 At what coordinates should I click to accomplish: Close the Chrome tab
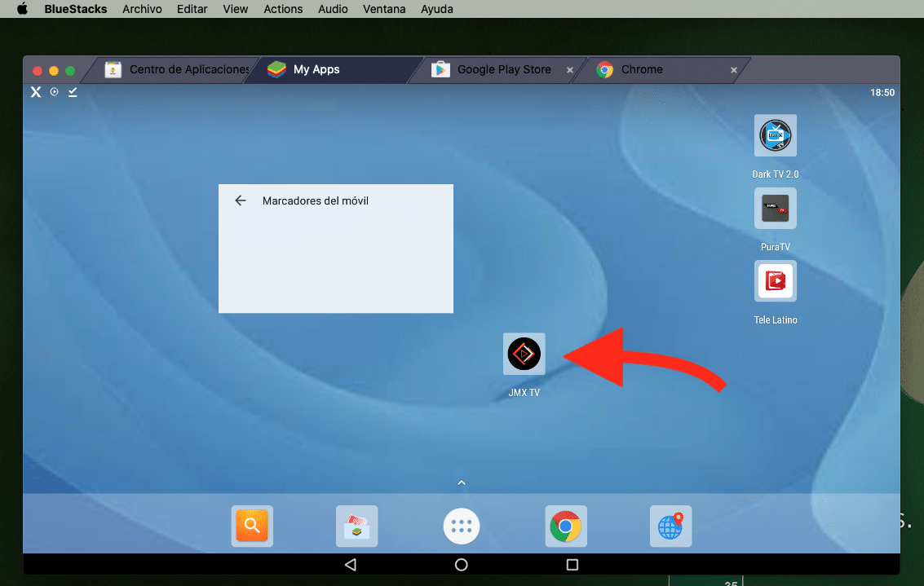pos(733,70)
